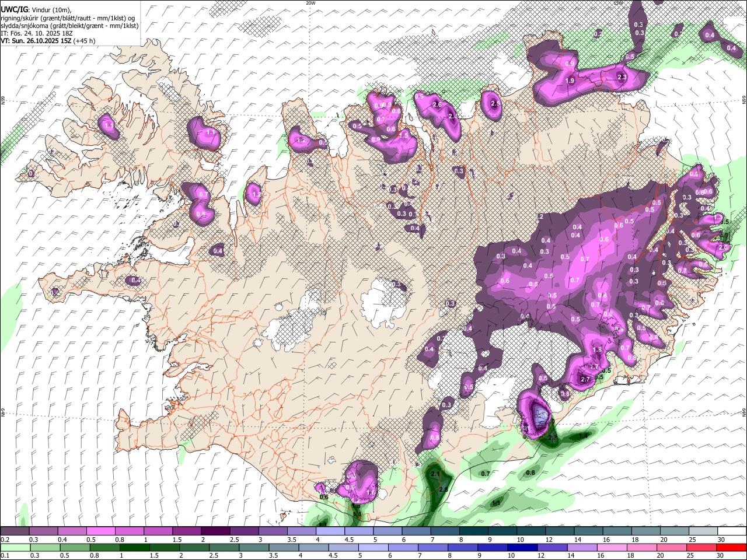Click the '2.7' snowfall value in the southeast
The height and width of the screenshot is (560, 747).
[x=586, y=380]
